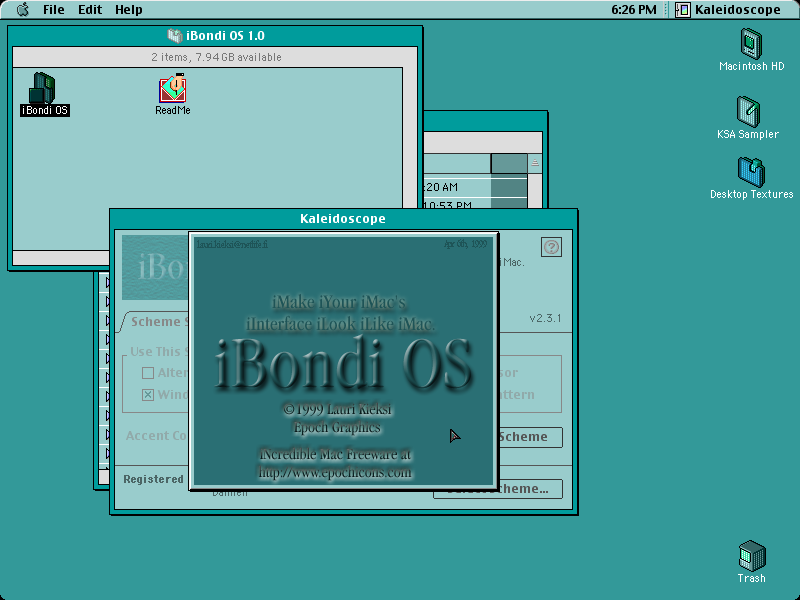This screenshot has width=800, height=600.
Task: Click the 'Epoch Graphics' text in splash
Action: point(337,428)
